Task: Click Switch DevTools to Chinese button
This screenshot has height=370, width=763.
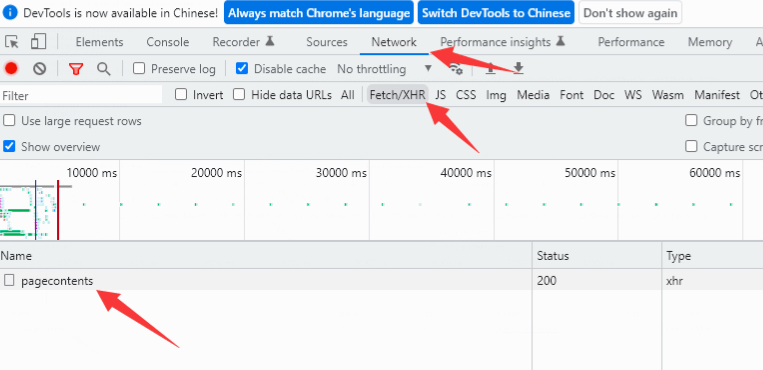Action: tap(496, 13)
